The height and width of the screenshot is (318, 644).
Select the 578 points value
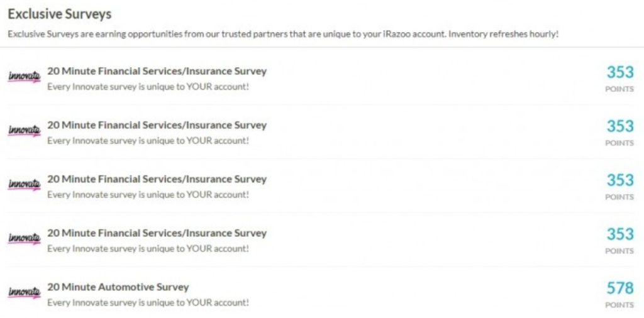(x=620, y=288)
